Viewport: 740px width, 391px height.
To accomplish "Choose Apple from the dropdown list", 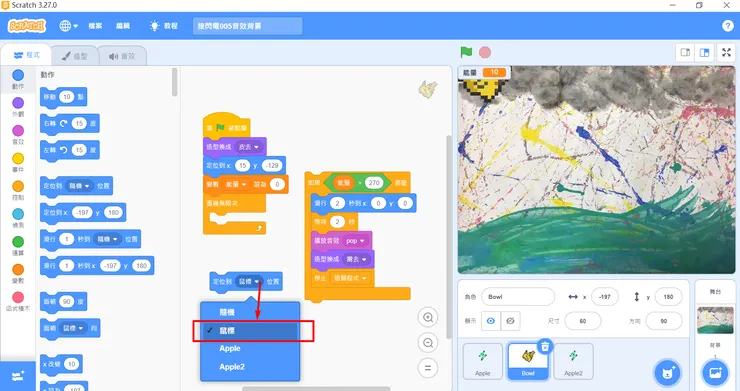I will (250, 348).
